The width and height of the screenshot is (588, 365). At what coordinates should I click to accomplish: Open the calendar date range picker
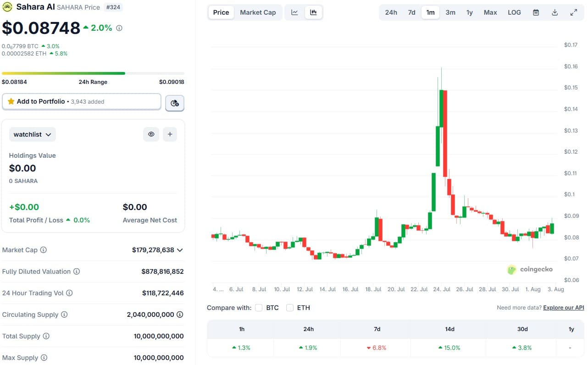click(536, 12)
